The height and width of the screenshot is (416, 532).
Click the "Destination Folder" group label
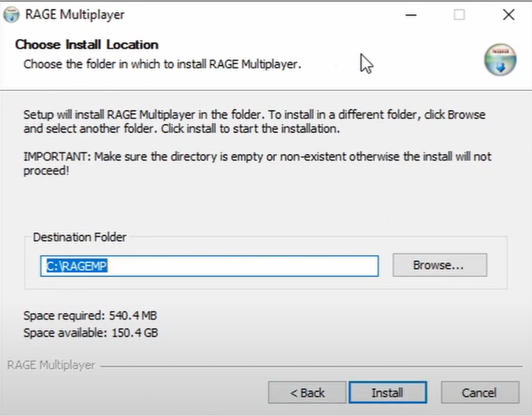coord(80,237)
